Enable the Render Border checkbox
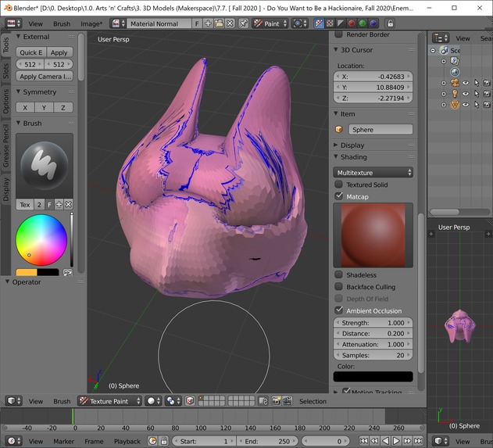This screenshot has height=448, width=493. pos(338,34)
